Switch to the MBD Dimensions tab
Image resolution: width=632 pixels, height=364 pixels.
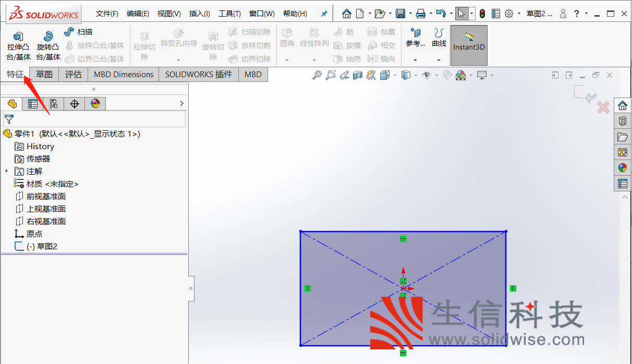pyautogui.click(x=124, y=74)
